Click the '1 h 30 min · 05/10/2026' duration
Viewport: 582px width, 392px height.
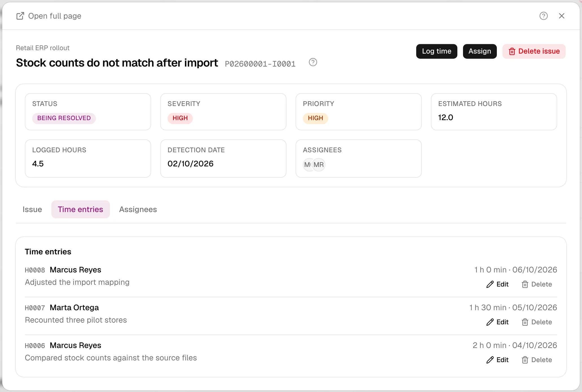[513, 308]
